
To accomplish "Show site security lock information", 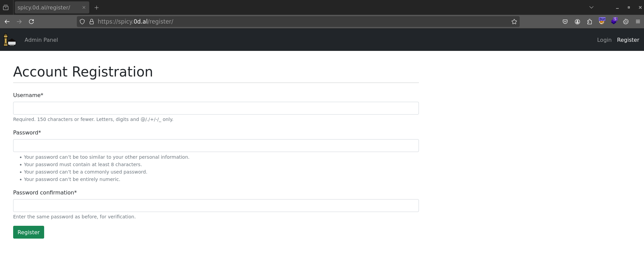I will tap(91, 22).
